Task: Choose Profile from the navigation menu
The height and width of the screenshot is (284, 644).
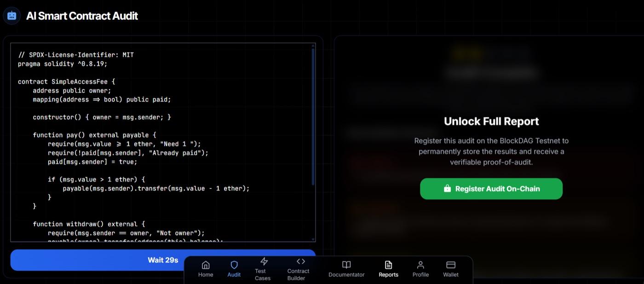Action: click(x=420, y=268)
